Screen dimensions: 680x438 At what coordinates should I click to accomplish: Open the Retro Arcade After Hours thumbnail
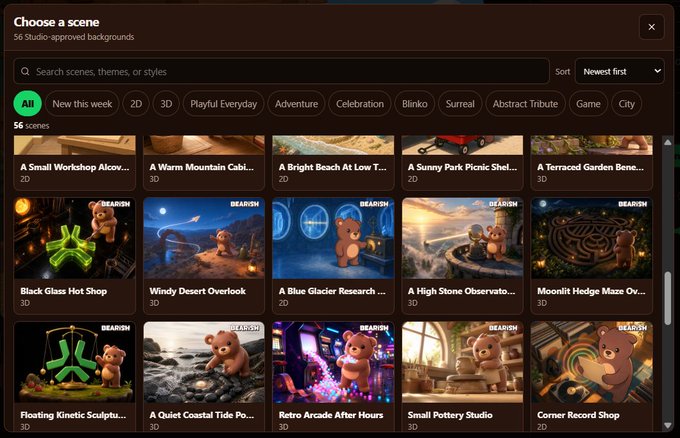point(333,362)
